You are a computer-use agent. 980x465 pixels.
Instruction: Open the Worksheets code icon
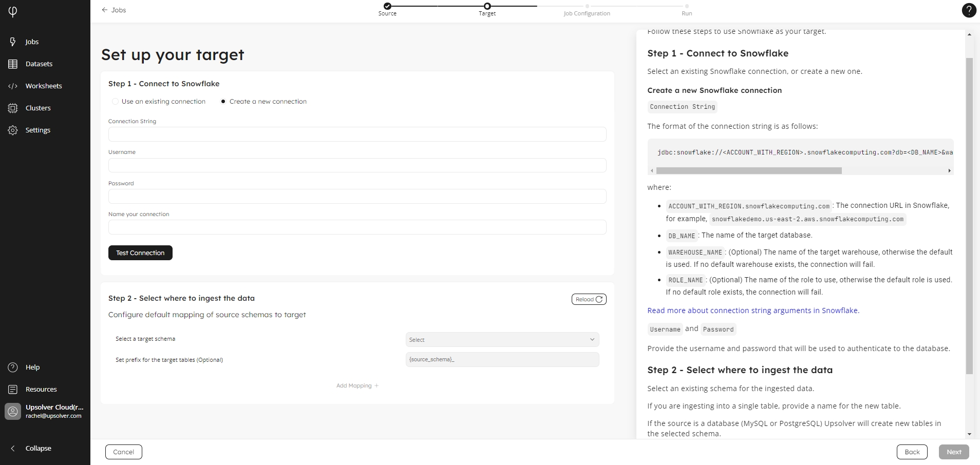(13, 86)
